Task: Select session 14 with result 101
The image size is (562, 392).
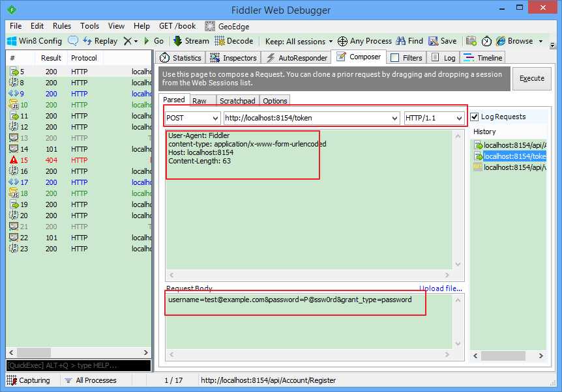Action: click(79, 149)
